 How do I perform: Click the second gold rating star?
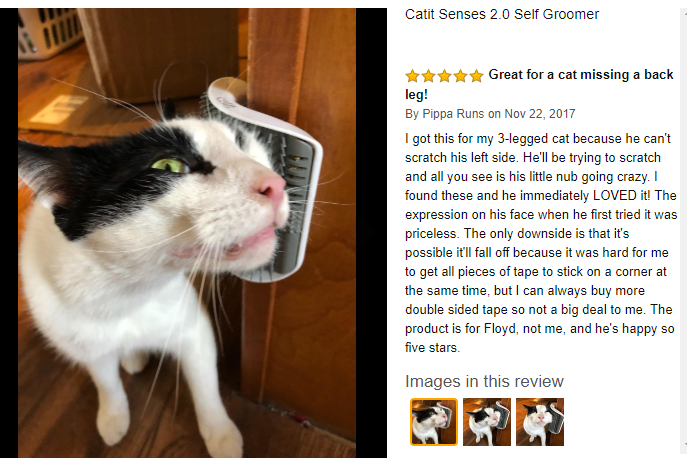428,76
